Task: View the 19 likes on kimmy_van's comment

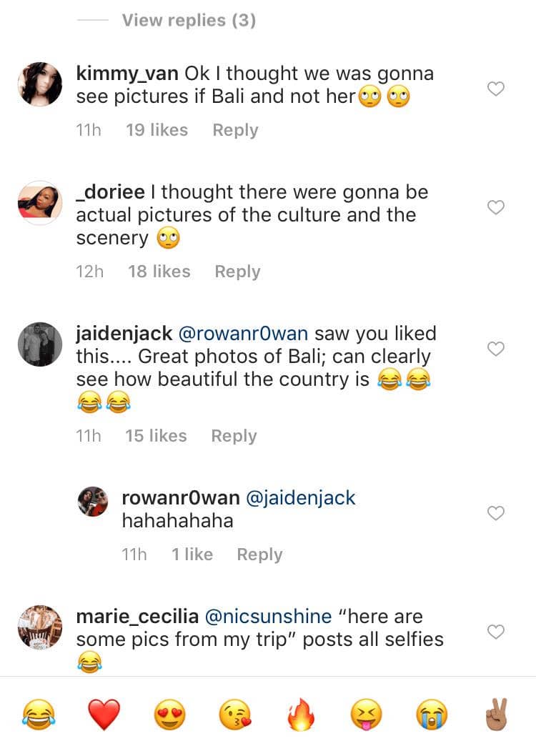Action: 157,130
